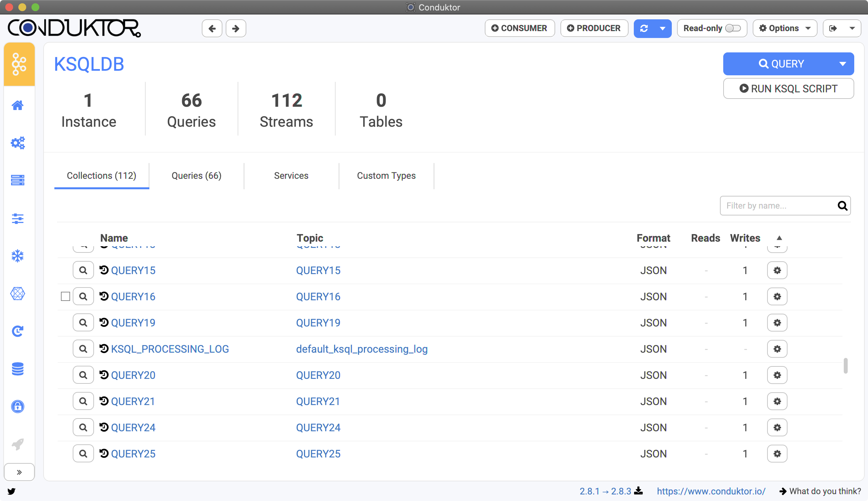Click the collections list scrollbar thumb
This screenshot has width=868, height=501.
pos(845,365)
